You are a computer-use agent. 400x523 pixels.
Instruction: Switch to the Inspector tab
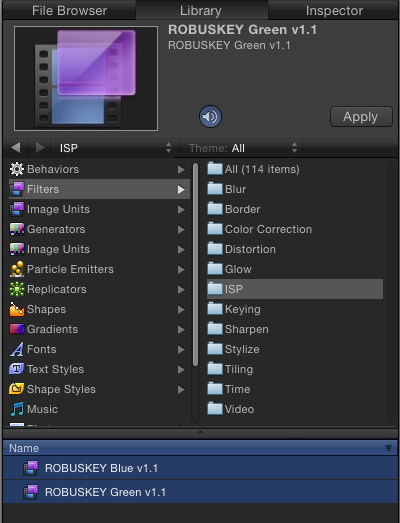[334, 10]
